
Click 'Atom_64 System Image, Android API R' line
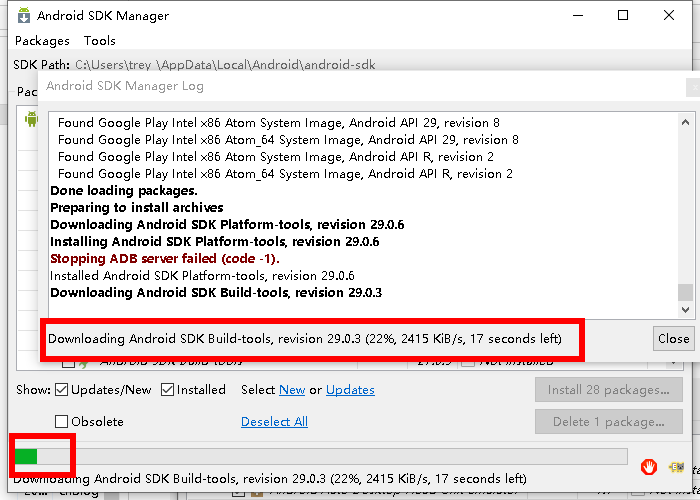coord(285,174)
